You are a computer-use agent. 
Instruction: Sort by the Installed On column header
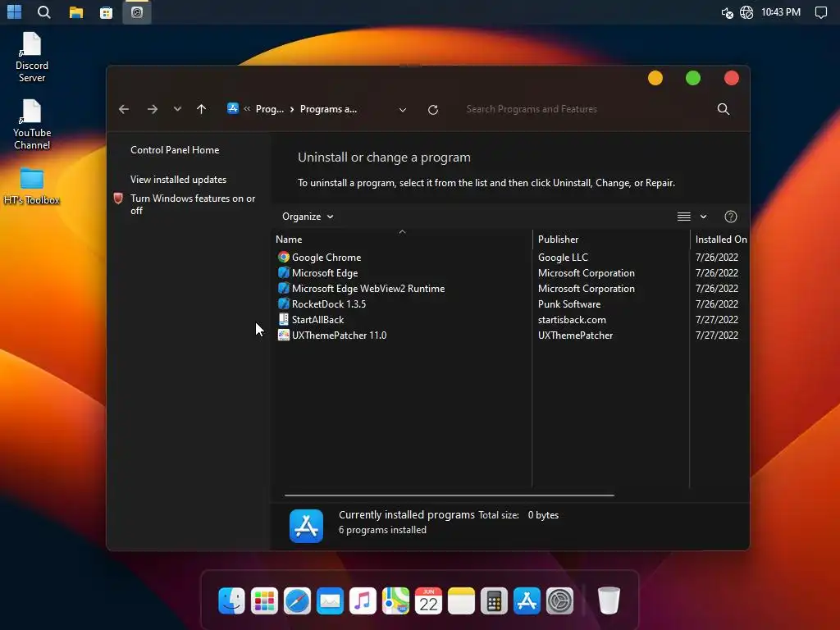720,240
